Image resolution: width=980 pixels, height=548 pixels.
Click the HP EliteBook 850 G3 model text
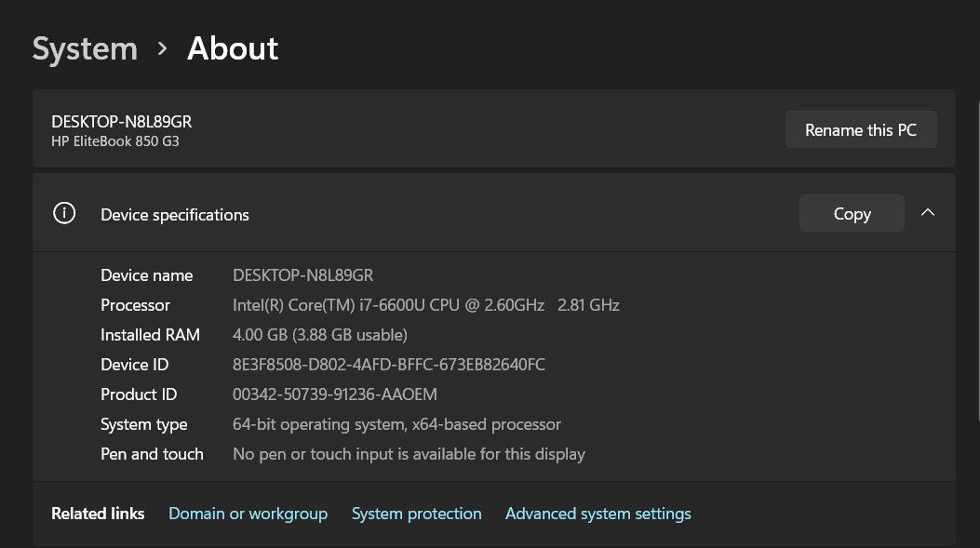coord(115,141)
